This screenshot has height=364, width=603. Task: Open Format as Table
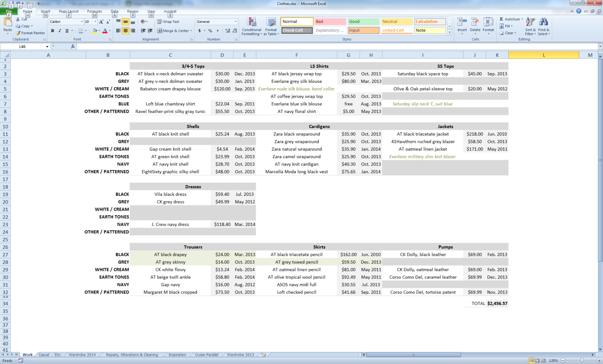[271, 27]
